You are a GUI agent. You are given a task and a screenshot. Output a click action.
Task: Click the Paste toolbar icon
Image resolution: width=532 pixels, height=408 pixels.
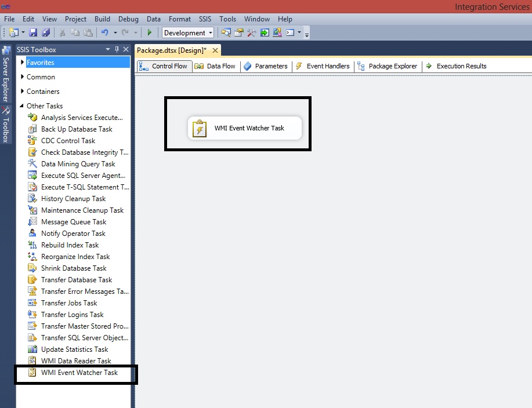coord(88,32)
